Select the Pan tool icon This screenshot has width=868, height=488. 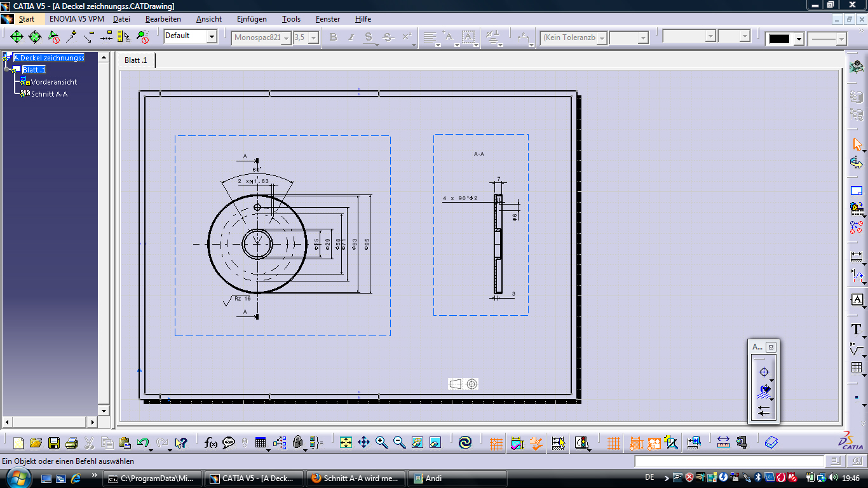click(363, 443)
